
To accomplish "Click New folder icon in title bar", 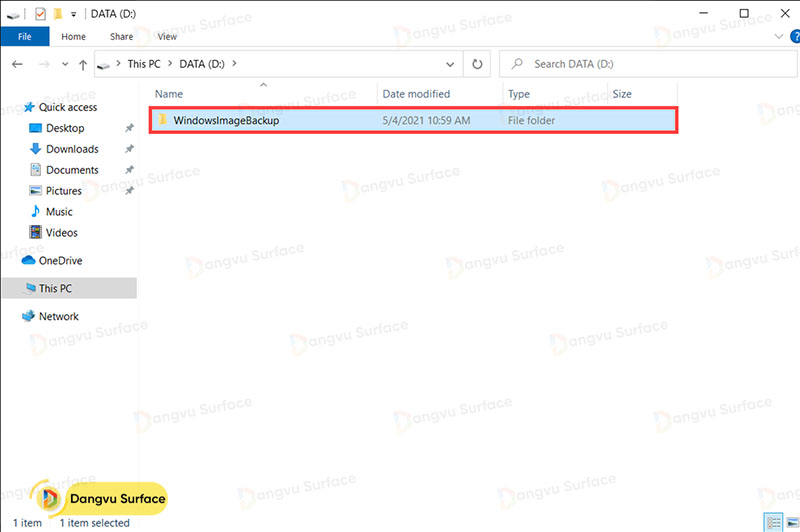I will [58, 14].
